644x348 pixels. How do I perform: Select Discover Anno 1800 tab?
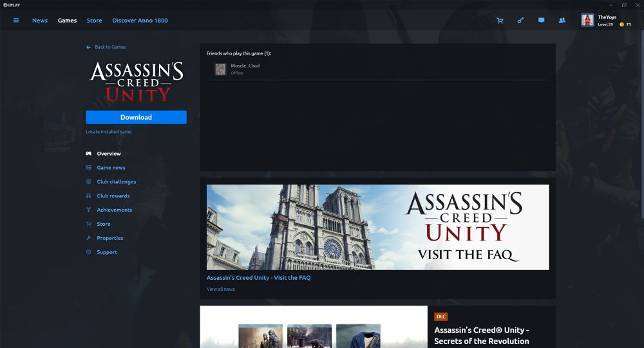(140, 21)
